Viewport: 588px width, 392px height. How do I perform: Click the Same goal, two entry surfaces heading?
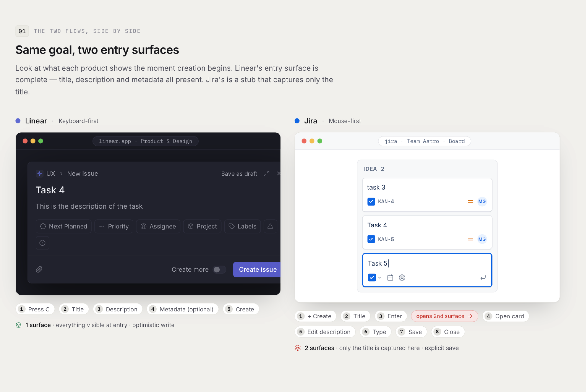click(x=97, y=50)
